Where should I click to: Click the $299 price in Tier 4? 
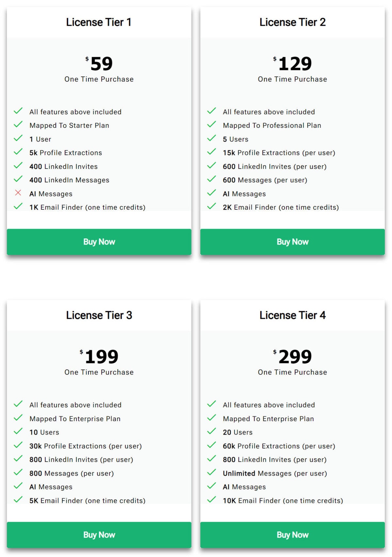click(293, 357)
